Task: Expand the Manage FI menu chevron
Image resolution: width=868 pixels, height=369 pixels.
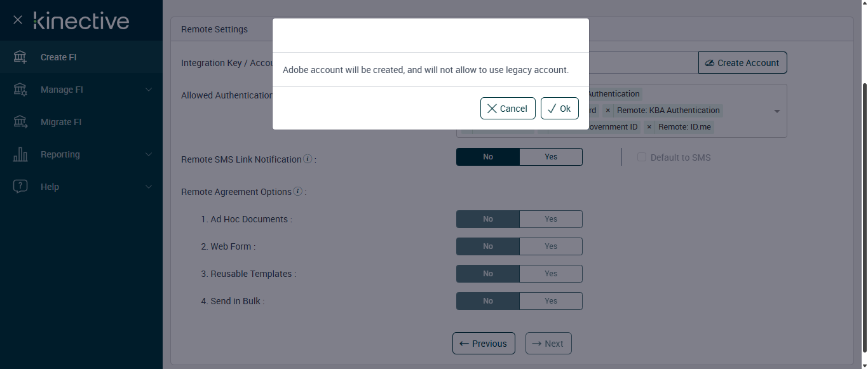Action: click(149, 90)
